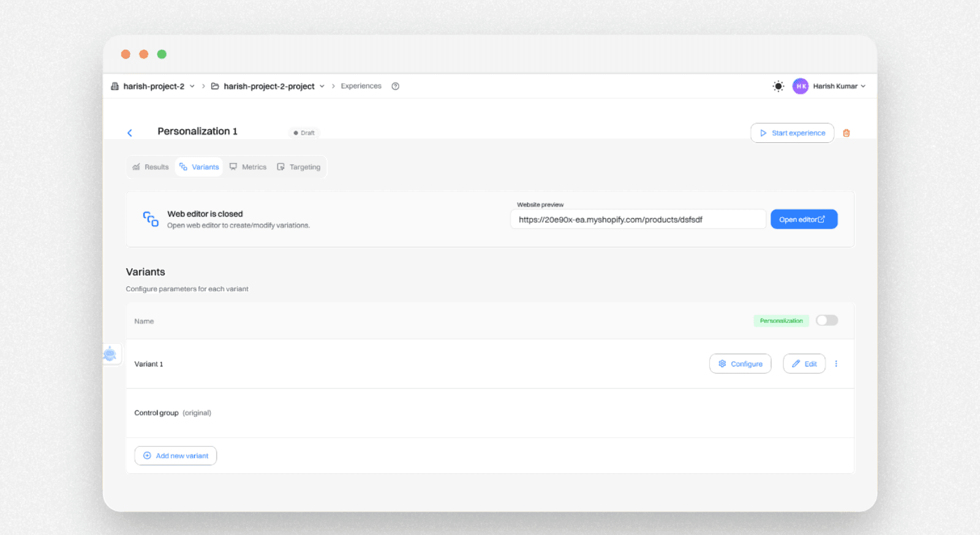Viewport: 980px width, 535px height.
Task: Open the Metrics tab
Action: tap(248, 167)
